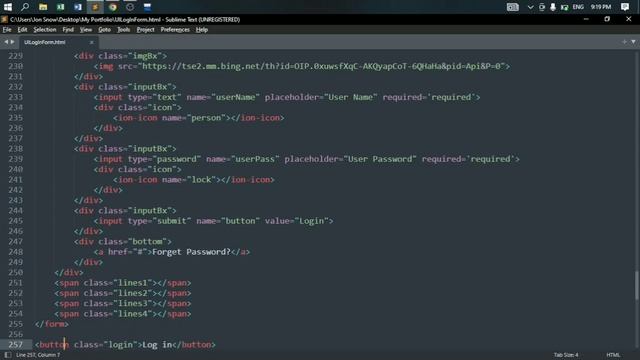The width and height of the screenshot is (640, 360).
Task: Click the value="Login" attribute
Action: click(297, 221)
